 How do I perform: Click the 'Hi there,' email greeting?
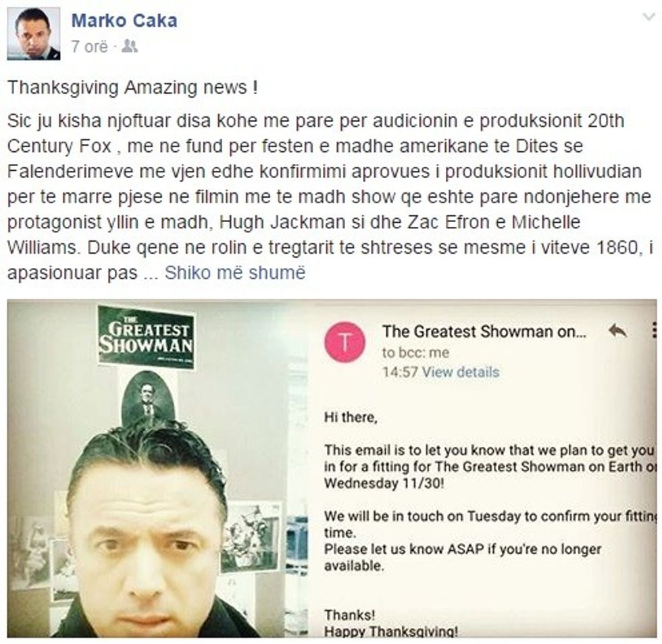pyautogui.click(x=351, y=417)
